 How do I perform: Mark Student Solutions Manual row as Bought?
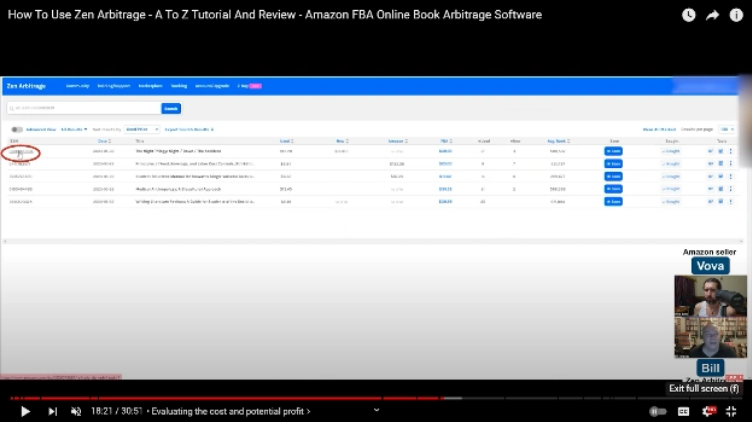671,176
